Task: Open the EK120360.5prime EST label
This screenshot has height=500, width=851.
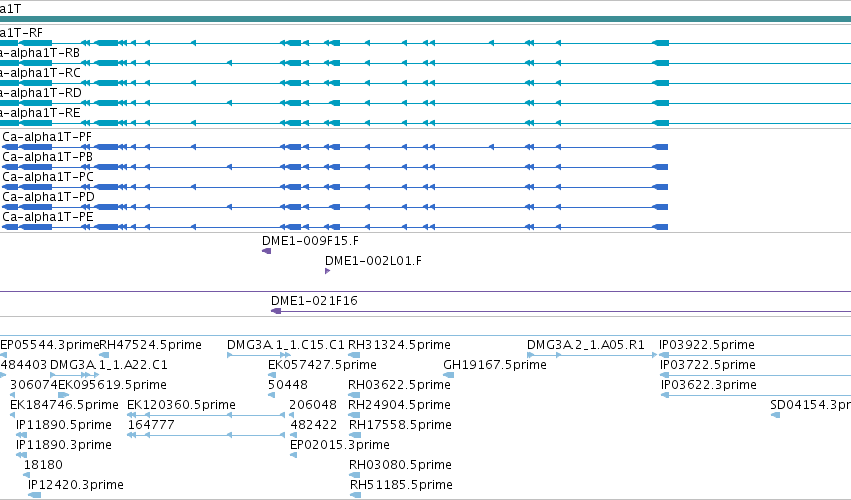Action: click(181, 405)
